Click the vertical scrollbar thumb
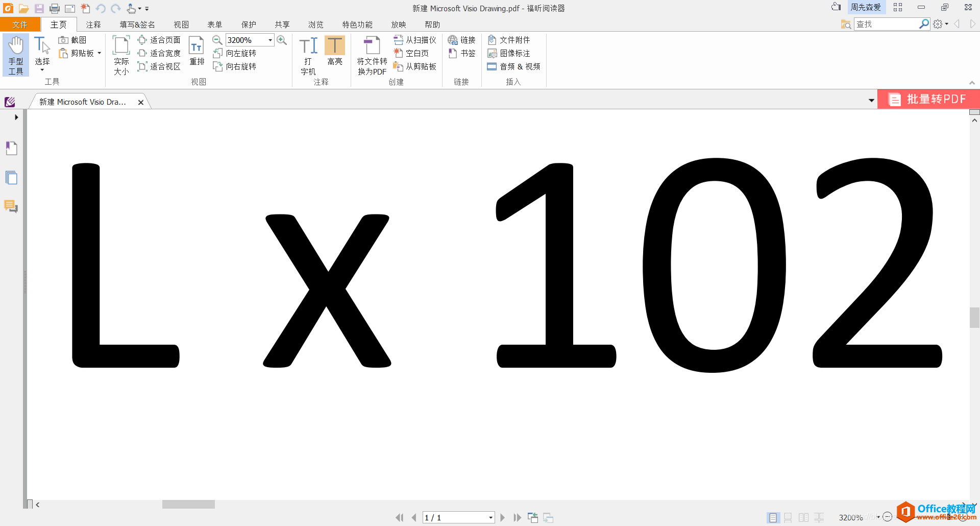 (x=974, y=318)
